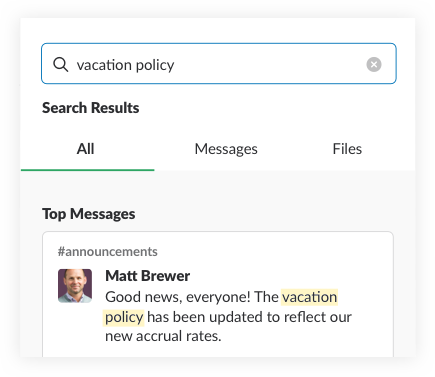Click the green underline below All tab
The image size is (435, 377).
[87, 170]
